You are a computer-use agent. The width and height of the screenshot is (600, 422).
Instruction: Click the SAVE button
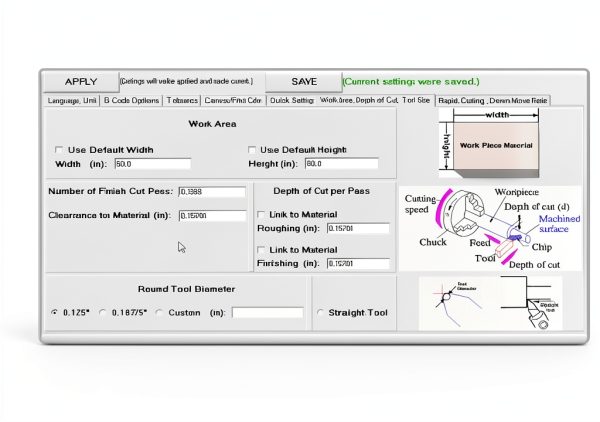click(304, 82)
